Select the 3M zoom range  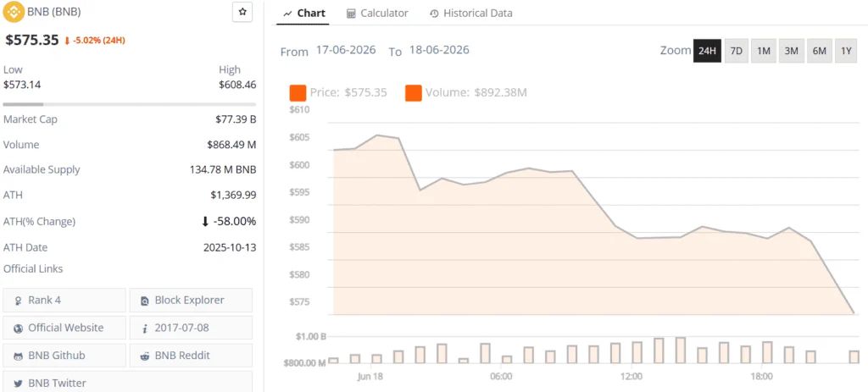pos(792,51)
